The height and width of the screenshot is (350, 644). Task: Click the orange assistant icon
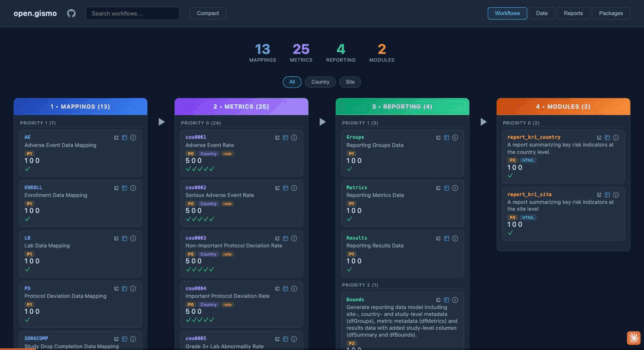pos(634,338)
